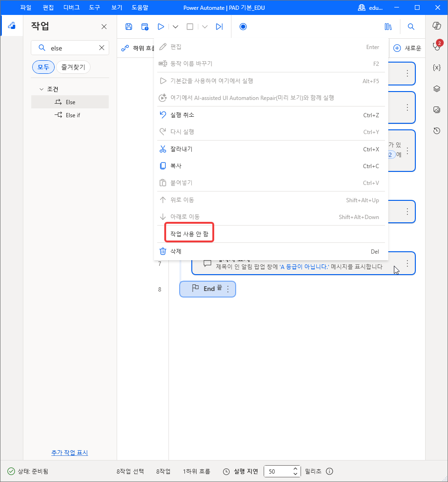
Task: Select the 즐겨찾기 filter
Action: [73, 67]
